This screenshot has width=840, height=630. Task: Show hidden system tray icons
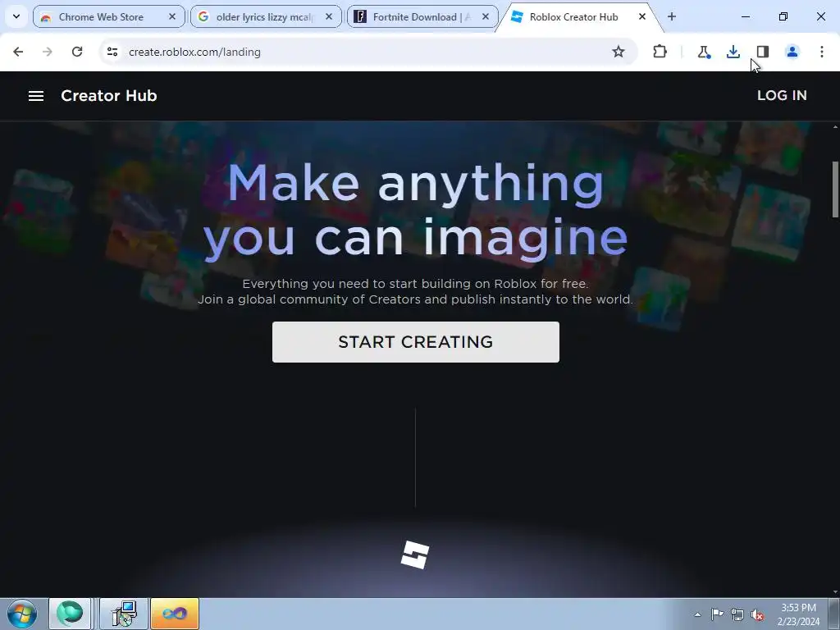[697, 614]
